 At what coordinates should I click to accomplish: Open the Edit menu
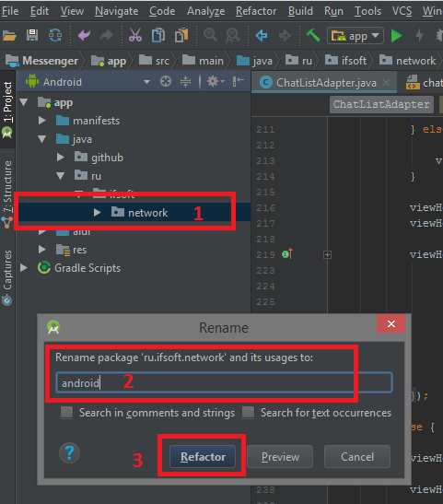coord(40,11)
